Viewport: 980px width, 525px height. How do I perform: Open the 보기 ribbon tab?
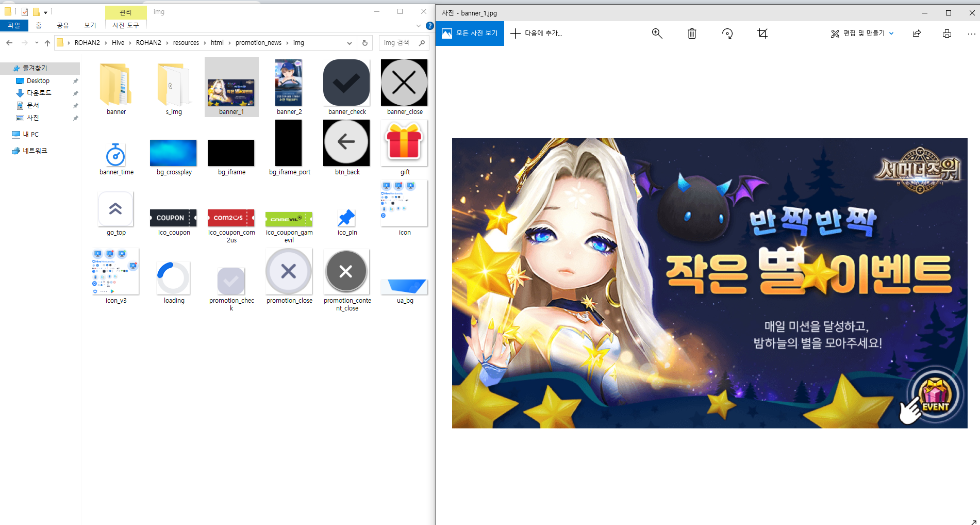pyautogui.click(x=90, y=25)
